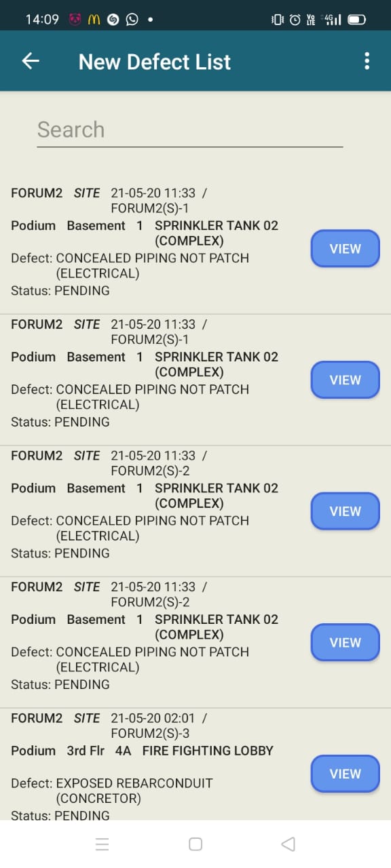Tap the vibrate mode status icon
The height and width of the screenshot is (868, 391).
click(277, 20)
